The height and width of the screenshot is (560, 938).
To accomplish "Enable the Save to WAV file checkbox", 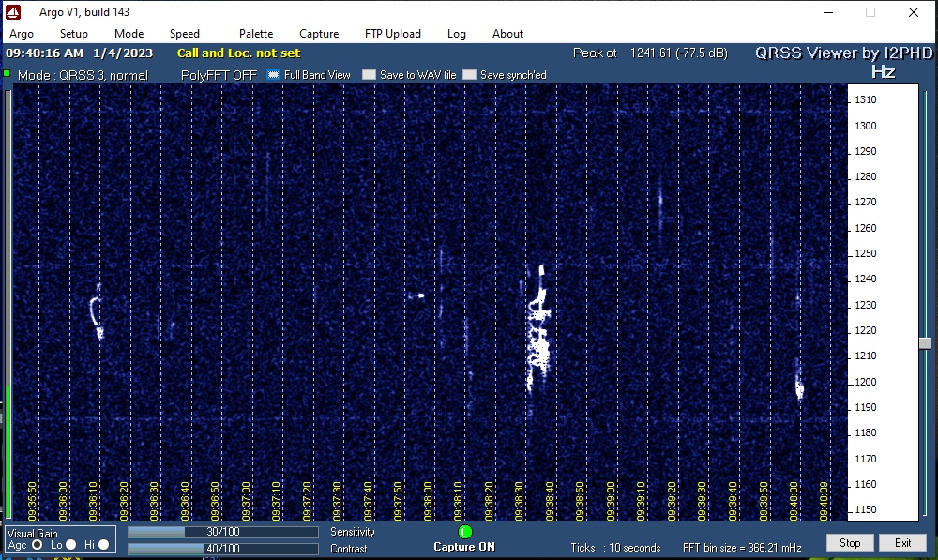I will click(369, 75).
